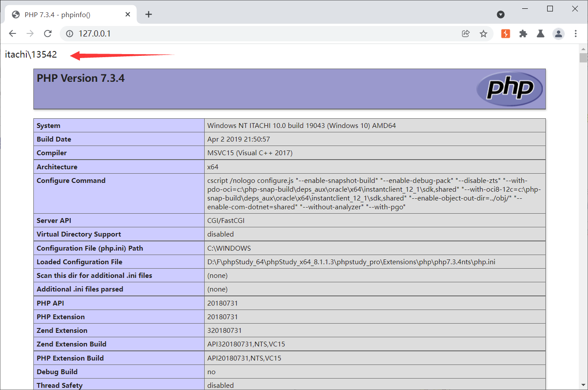Open the profile avatar menu
588x390 pixels.
point(558,33)
